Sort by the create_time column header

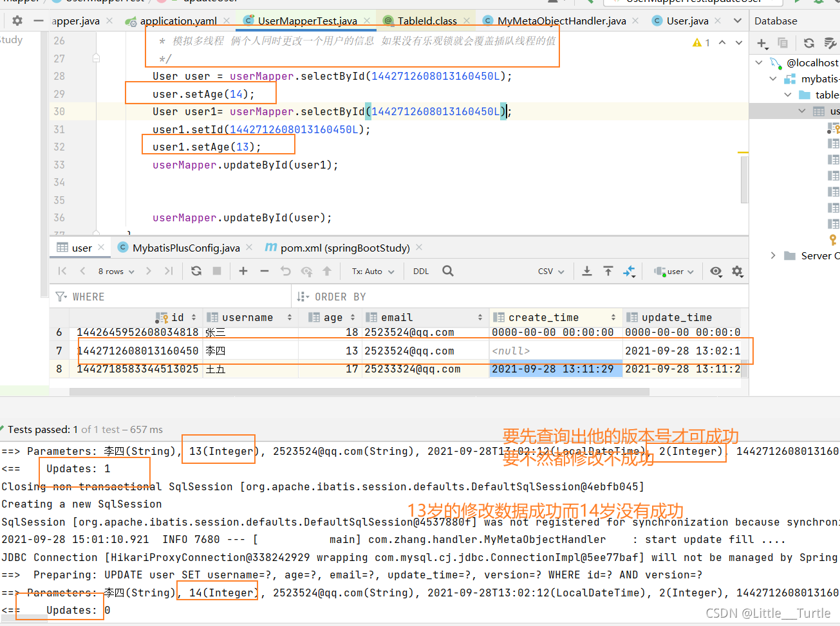pyautogui.click(x=555, y=317)
